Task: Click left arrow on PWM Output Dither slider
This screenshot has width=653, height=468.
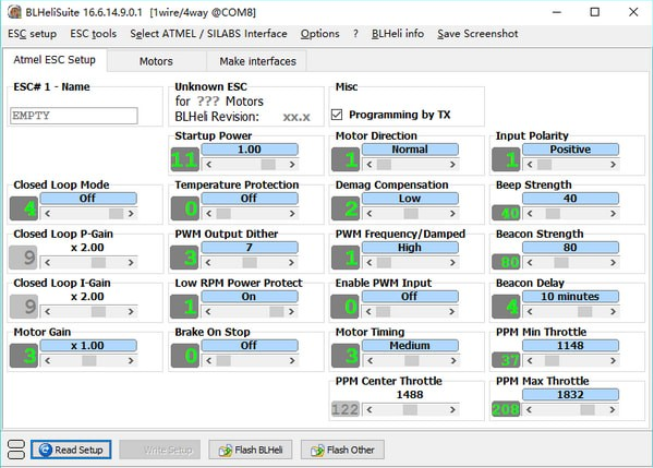Action: click(x=209, y=263)
